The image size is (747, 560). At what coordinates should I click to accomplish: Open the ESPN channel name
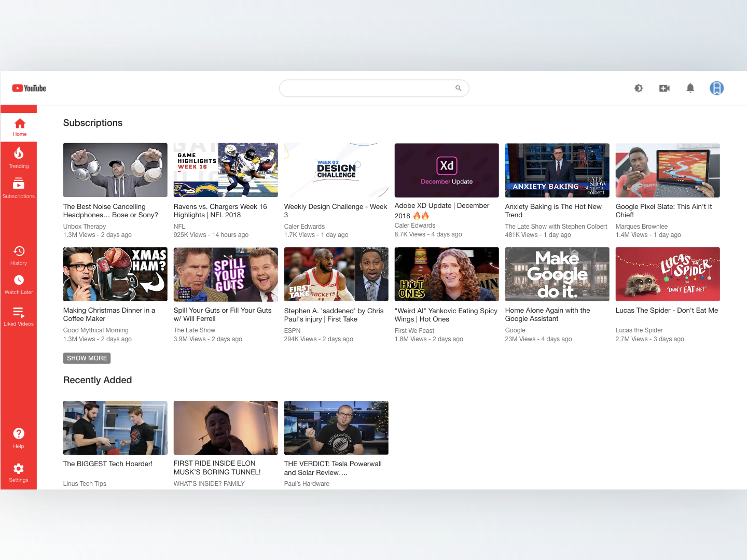coord(293,331)
